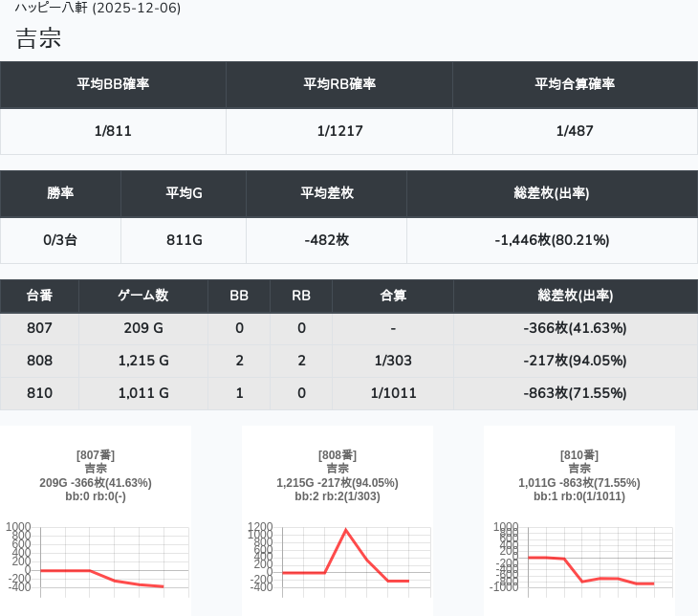
Task: Click the 平均RB確率 header cell
Action: [339, 84]
